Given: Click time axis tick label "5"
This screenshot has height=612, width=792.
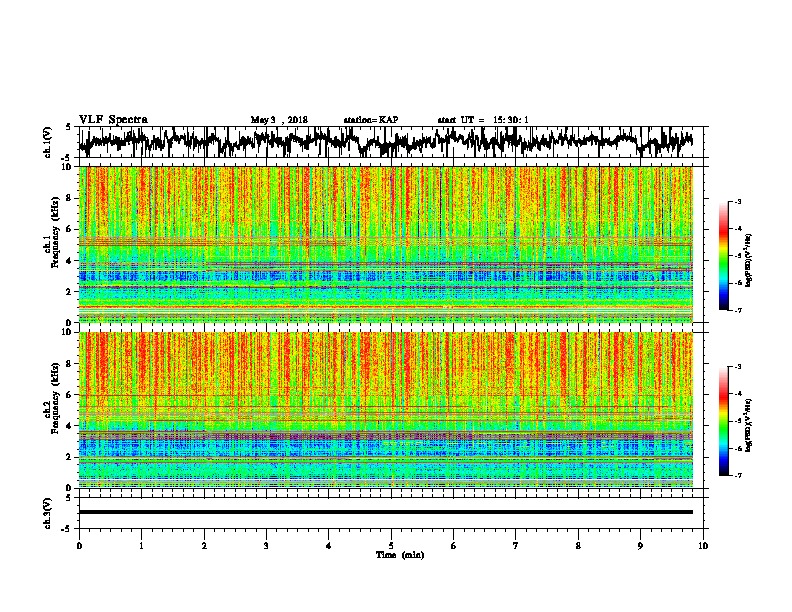Looking at the screenshot, I should click(391, 546).
